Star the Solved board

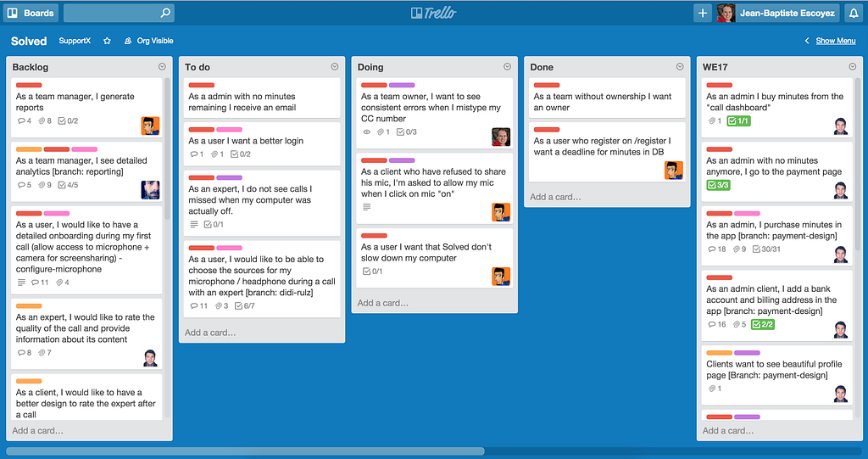click(107, 41)
